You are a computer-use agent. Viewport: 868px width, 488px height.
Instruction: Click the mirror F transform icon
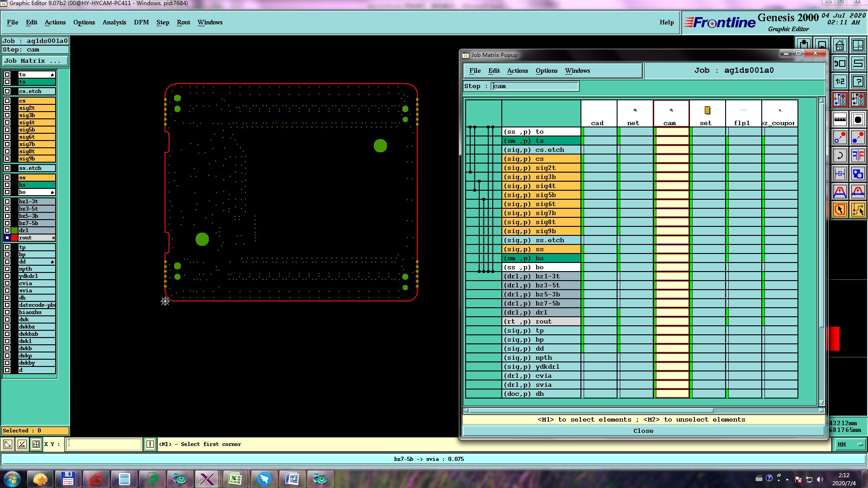[858, 155]
